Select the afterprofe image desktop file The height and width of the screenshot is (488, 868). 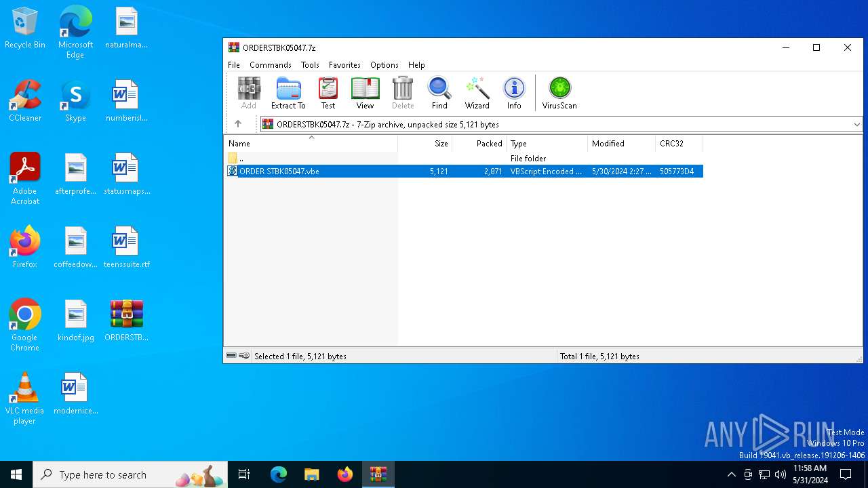point(75,174)
